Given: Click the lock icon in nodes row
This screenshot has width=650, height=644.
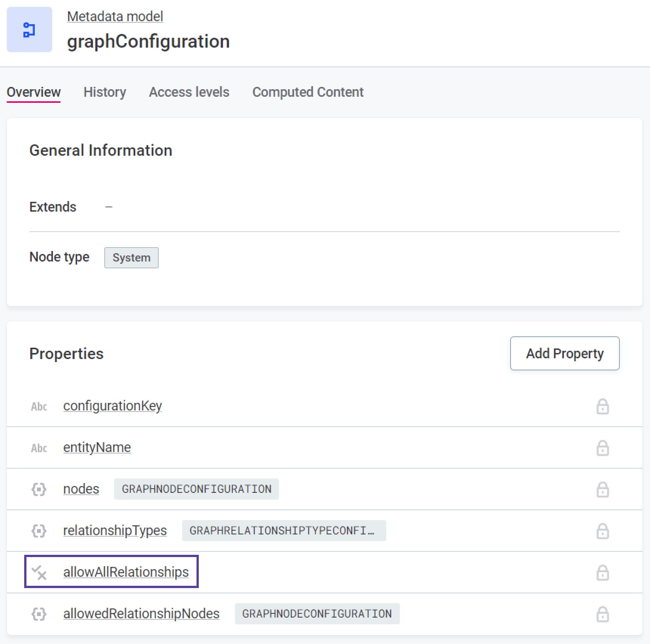Looking at the screenshot, I should (x=602, y=489).
